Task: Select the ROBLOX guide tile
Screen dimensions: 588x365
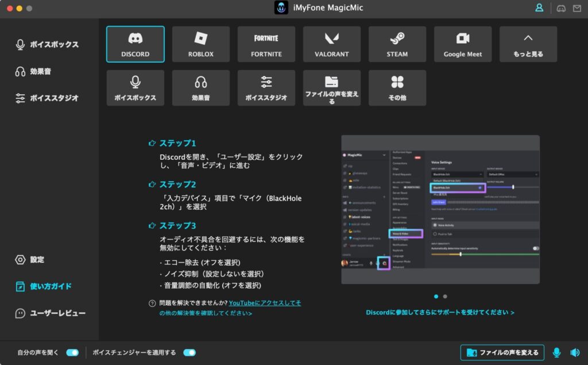Action: coord(201,44)
